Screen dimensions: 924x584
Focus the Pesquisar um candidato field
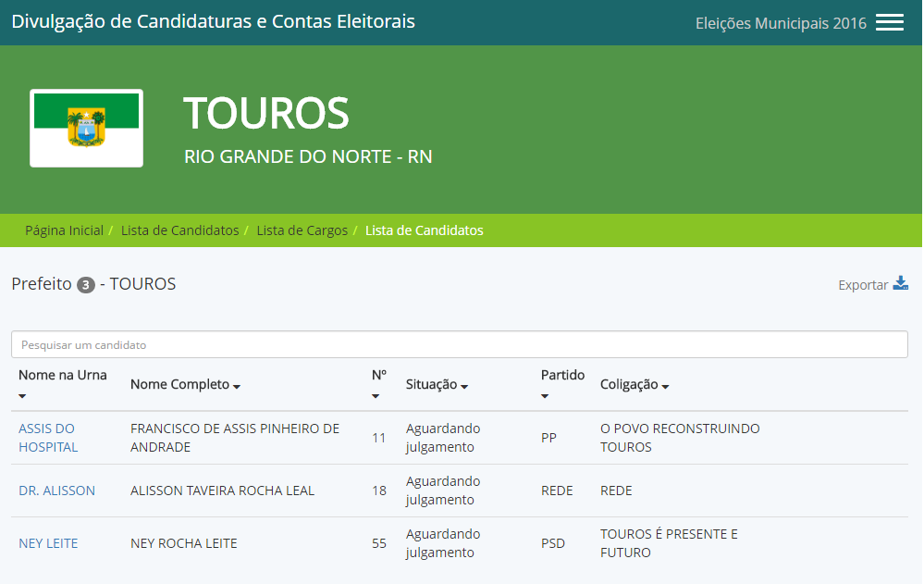pyautogui.click(x=460, y=344)
